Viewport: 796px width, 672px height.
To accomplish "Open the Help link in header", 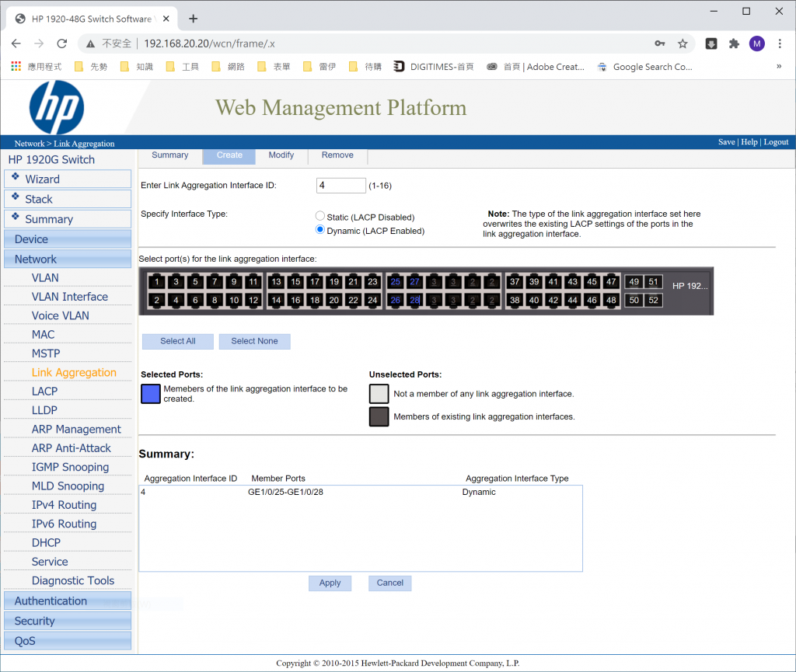I will 749,142.
